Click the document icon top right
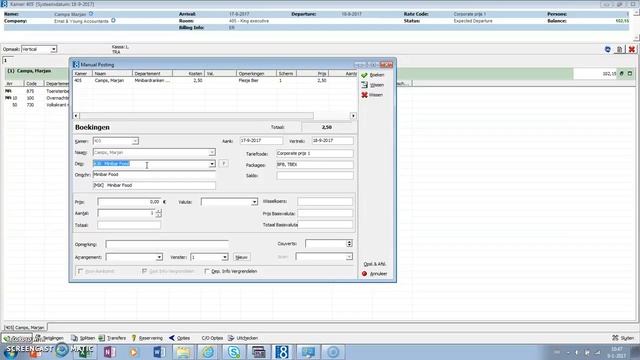640x360 pixels. (619, 49)
